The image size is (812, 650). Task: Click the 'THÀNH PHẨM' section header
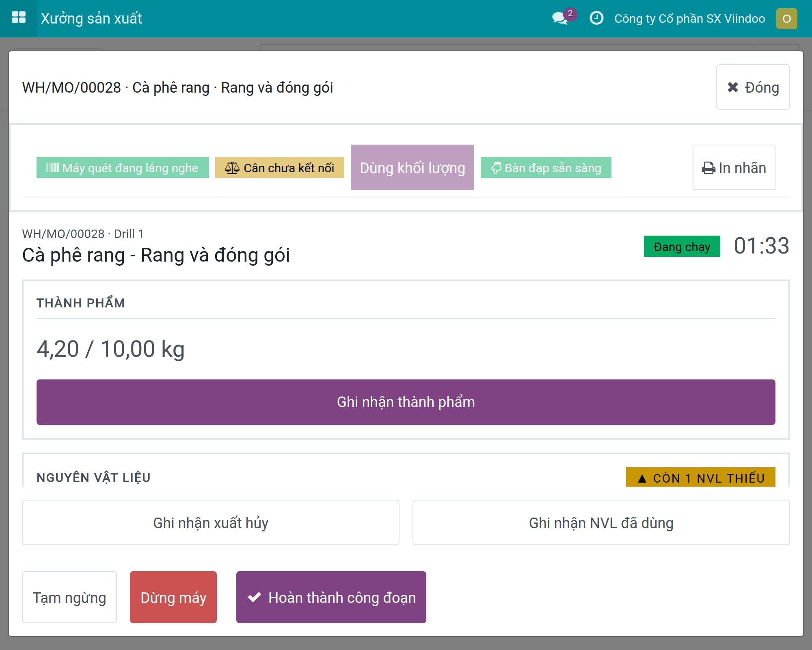[81, 303]
